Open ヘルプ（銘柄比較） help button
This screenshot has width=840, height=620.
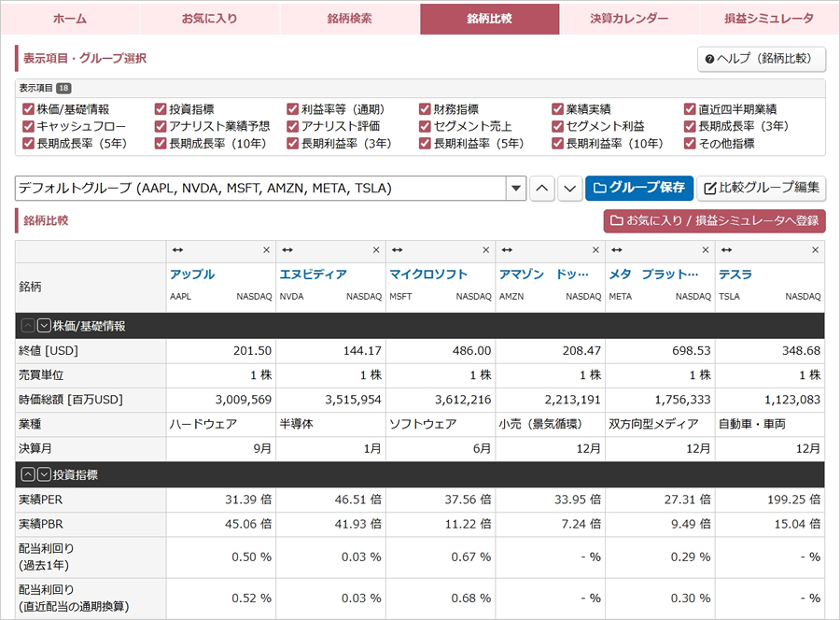[762, 59]
